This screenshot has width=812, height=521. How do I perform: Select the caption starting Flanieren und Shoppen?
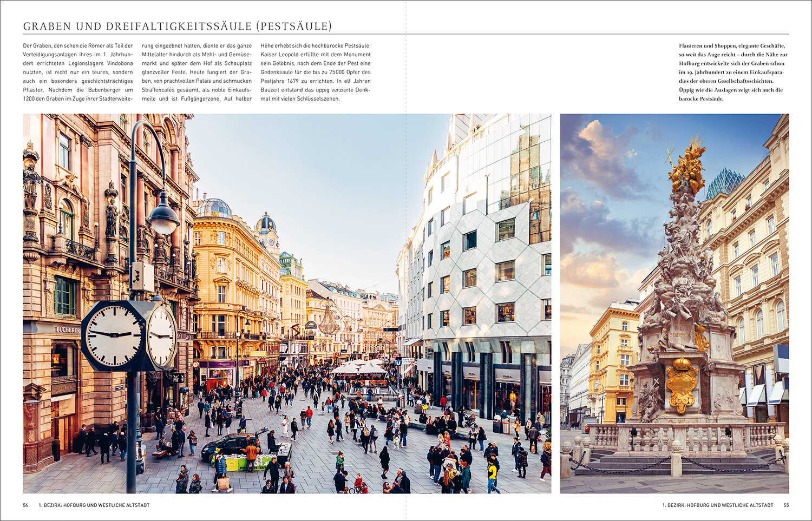733,72
